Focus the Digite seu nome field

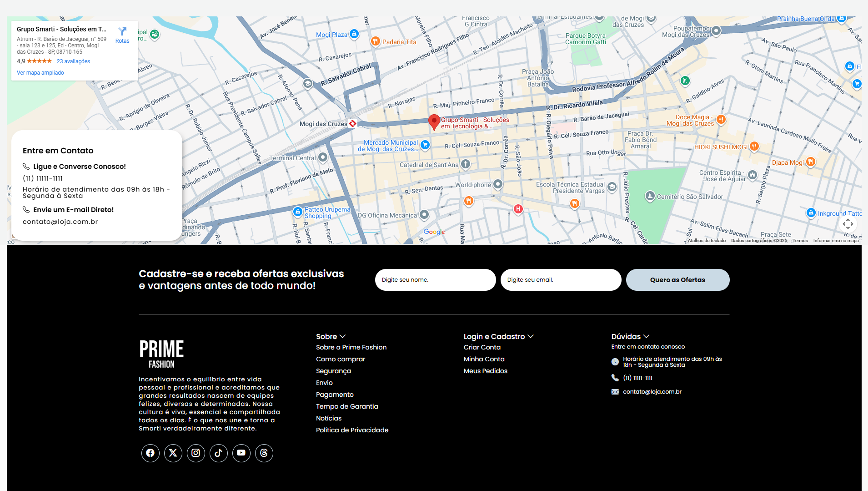tap(436, 280)
